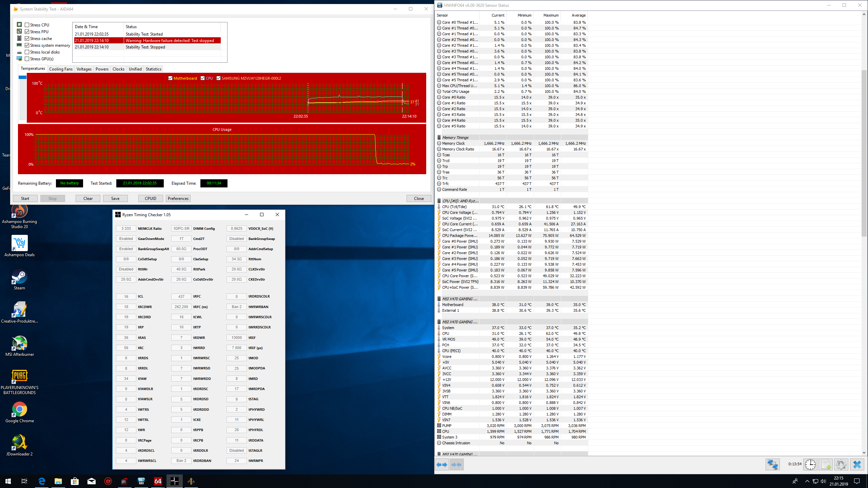Image resolution: width=868 pixels, height=488 pixels.
Task: Click HWiNFO vertical scrollbar down arrow
Action: tap(864, 452)
